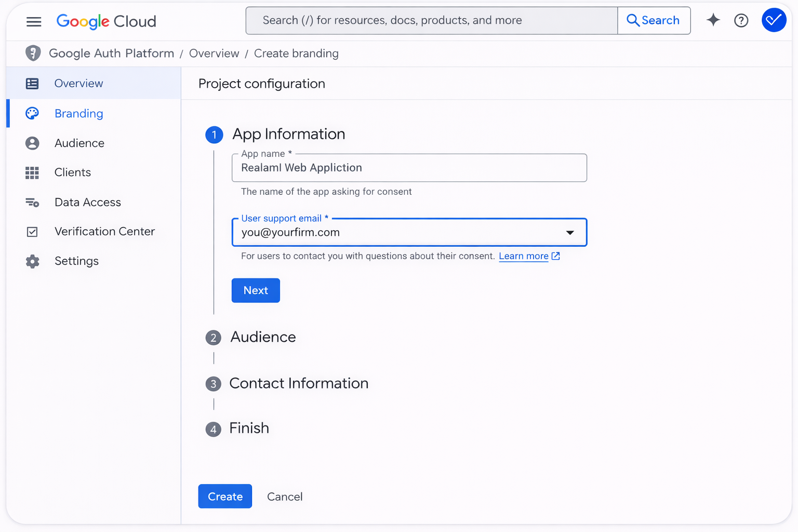Click the Google Auth Platform shield icon

pos(33,53)
